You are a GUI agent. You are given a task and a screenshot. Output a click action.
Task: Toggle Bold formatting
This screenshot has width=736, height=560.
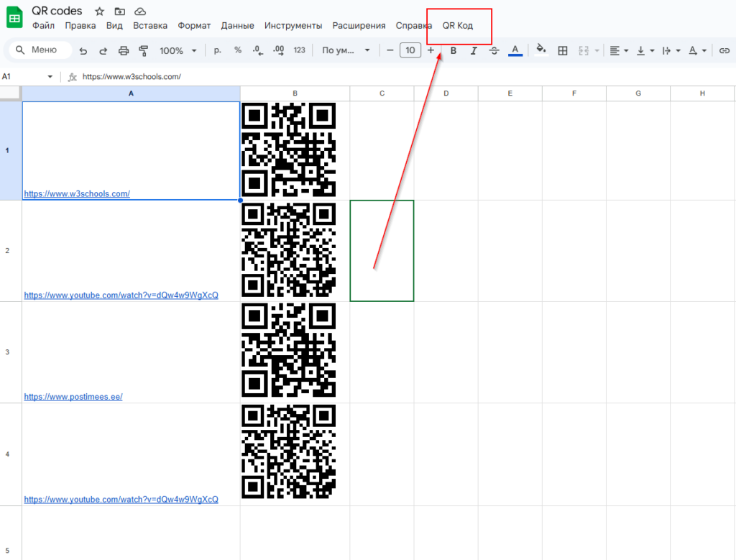coord(453,50)
